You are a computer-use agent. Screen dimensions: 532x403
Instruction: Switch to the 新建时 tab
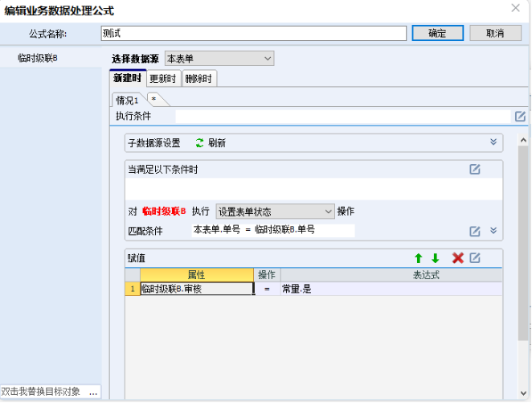(x=128, y=78)
